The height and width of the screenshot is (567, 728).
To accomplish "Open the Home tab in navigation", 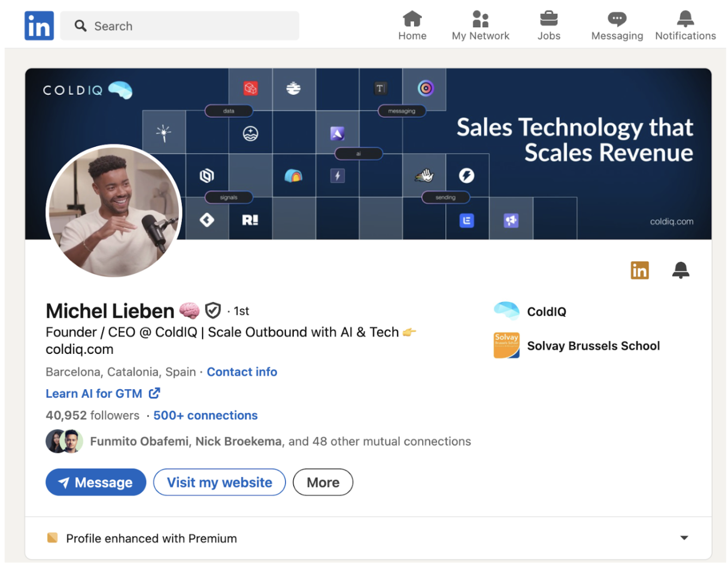I will coord(412,26).
